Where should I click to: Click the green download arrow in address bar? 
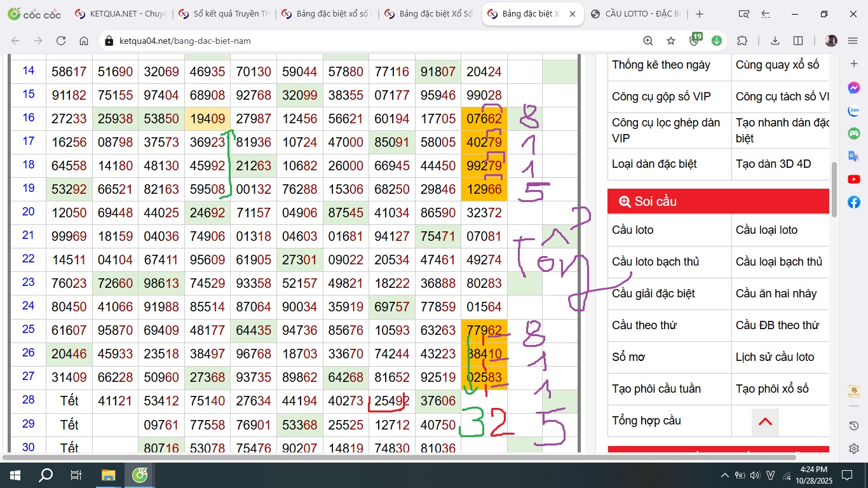coord(717,41)
